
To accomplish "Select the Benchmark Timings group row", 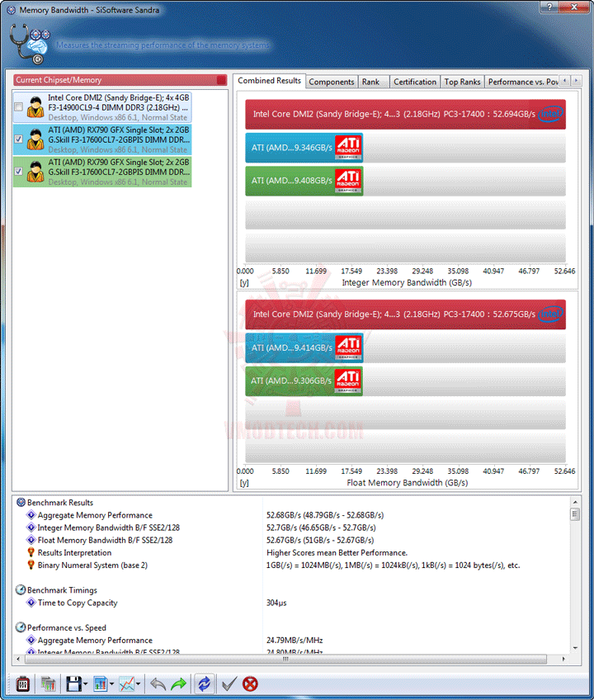I will (57, 590).
